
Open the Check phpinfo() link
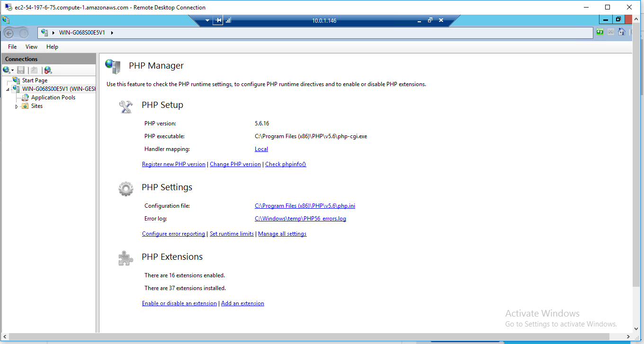coord(286,164)
